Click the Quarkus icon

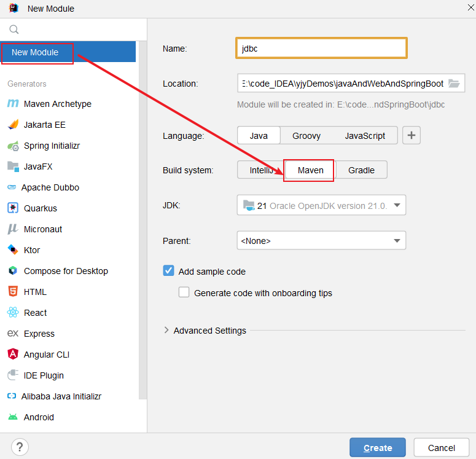coord(13,208)
